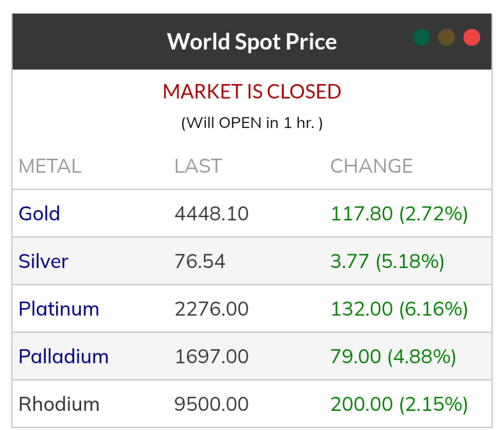This screenshot has width=504, height=430.
Task: Click Palladium change value 79.00 (4.88%)
Action: (393, 357)
